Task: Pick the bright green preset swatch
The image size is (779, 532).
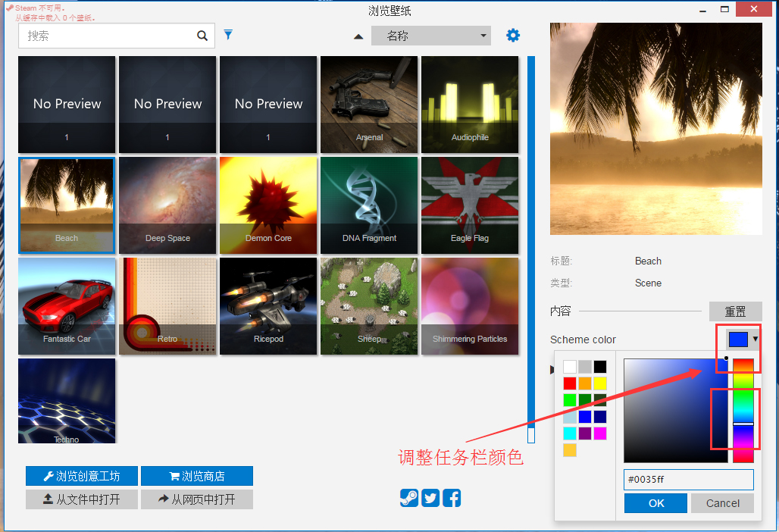Action: 570,400
